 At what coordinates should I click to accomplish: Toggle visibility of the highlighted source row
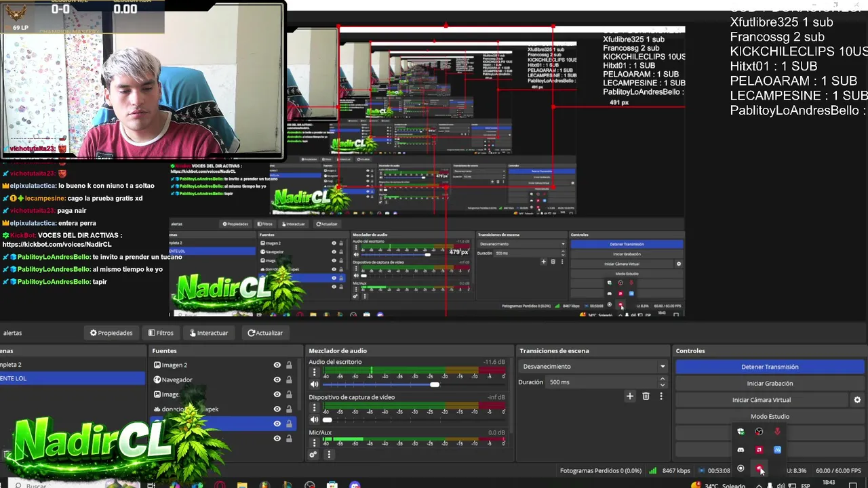click(x=277, y=424)
